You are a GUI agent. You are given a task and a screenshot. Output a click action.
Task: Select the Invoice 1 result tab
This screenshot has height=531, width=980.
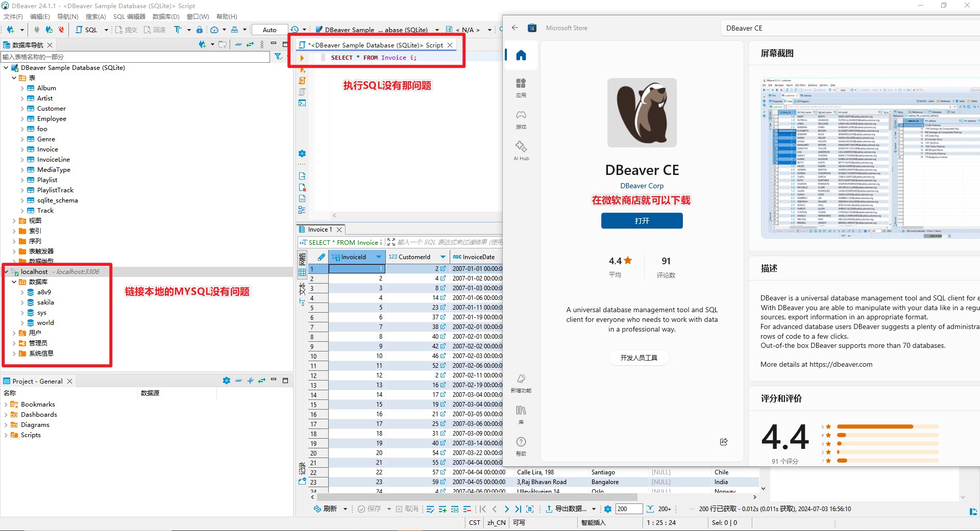pyautogui.click(x=320, y=230)
